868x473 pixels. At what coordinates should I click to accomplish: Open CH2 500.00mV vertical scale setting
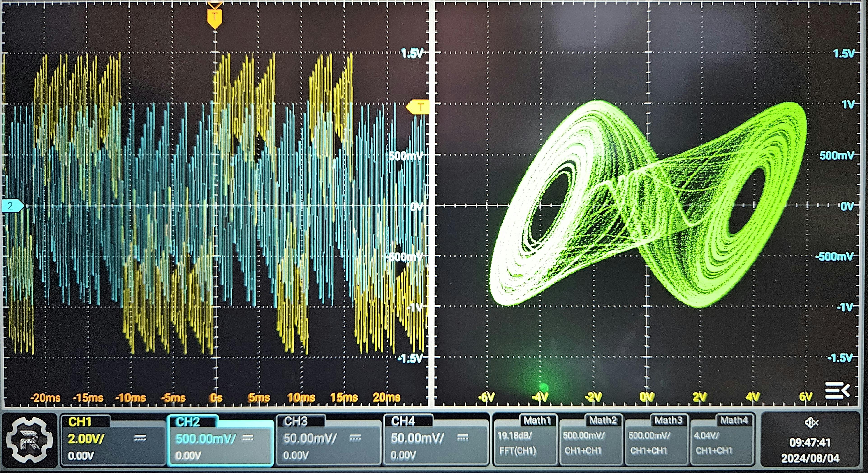tap(205, 439)
